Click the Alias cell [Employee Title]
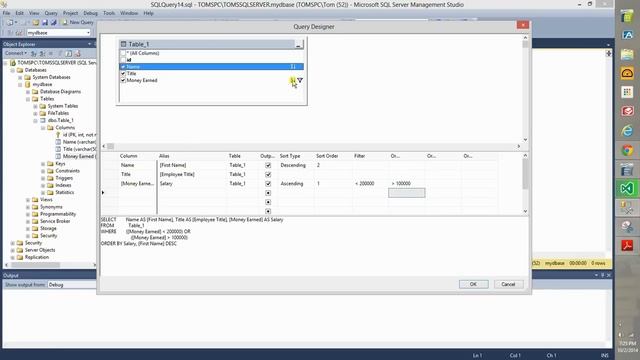Screen dimensions: 640x360 (x=192, y=174)
